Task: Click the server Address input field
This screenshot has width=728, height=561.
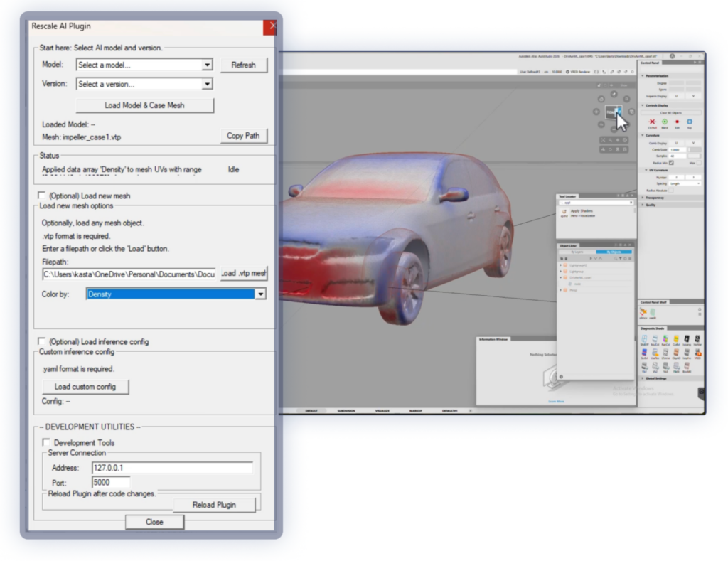Action: [172, 468]
